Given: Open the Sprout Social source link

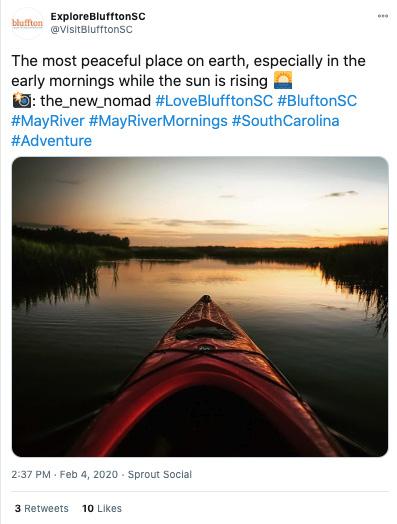Looking at the screenshot, I should coord(160,475).
